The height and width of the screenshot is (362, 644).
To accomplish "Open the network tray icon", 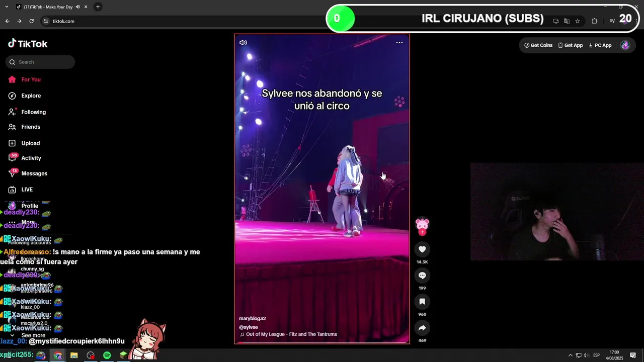I will (x=579, y=355).
